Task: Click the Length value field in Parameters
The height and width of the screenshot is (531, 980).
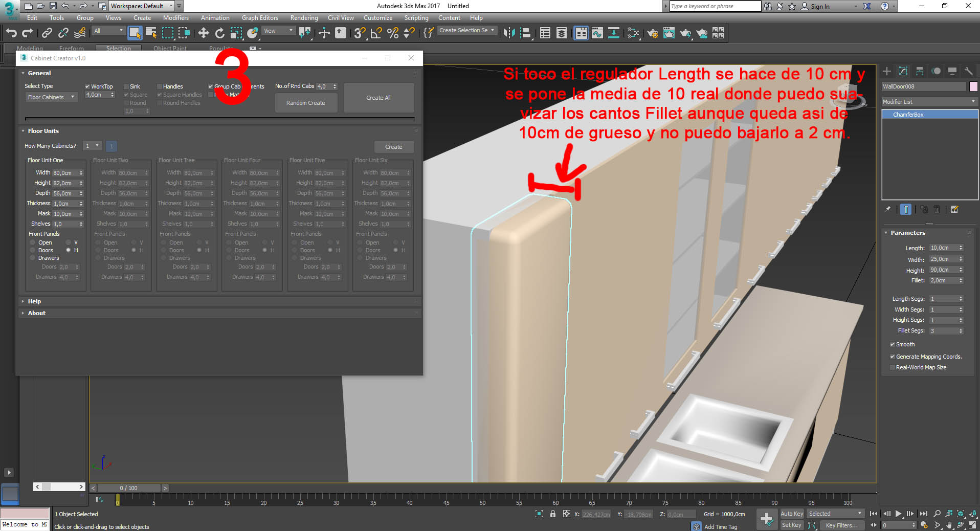Action: coord(943,248)
